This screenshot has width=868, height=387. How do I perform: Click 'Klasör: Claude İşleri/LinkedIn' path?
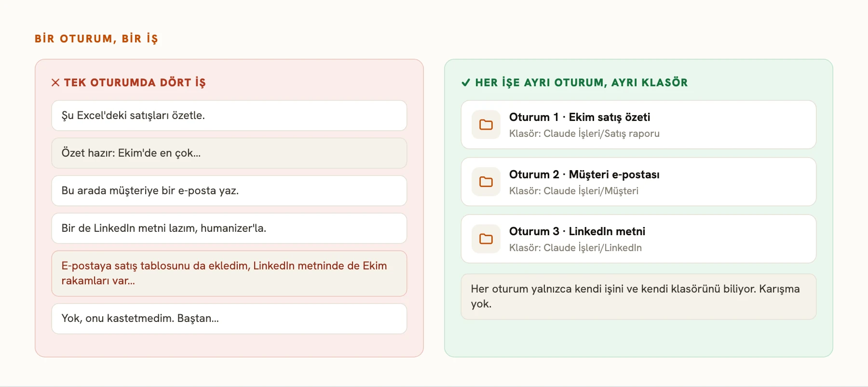coord(575,248)
